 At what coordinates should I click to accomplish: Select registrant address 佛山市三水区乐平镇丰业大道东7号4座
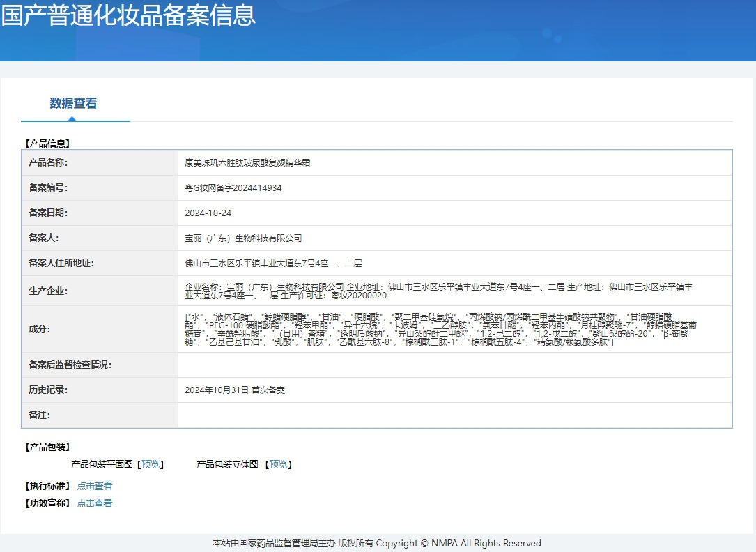273,263
